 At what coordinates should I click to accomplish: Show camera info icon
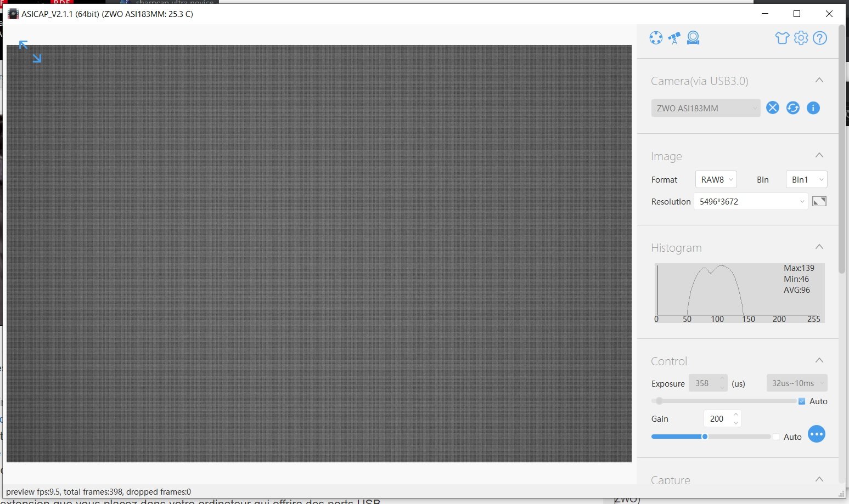coord(813,107)
